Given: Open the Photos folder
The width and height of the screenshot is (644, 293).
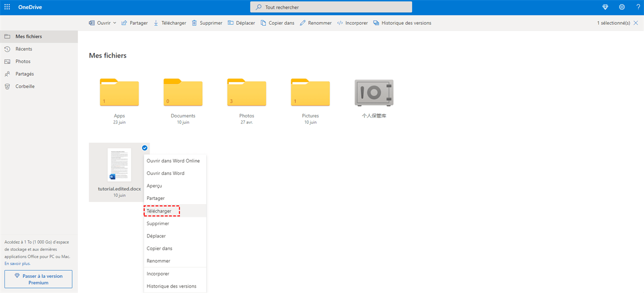Looking at the screenshot, I should pyautogui.click(x=246, y=93).
